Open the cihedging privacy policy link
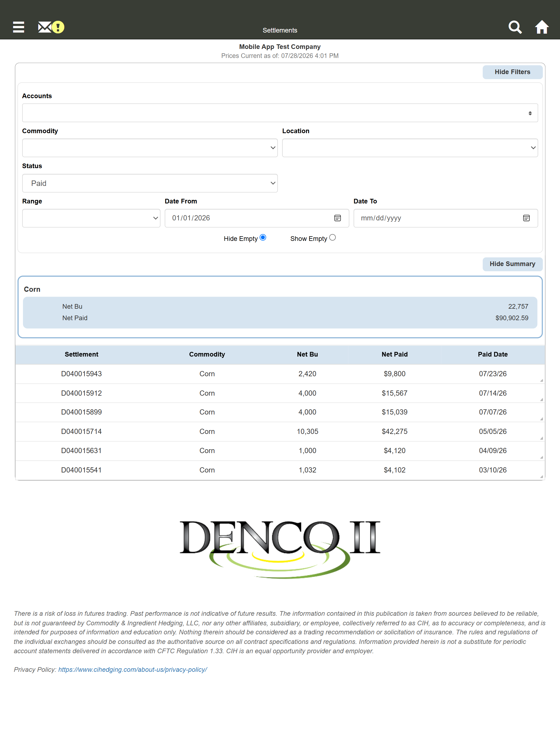Viewport: 560px width, 747px height. coord(133,670)
